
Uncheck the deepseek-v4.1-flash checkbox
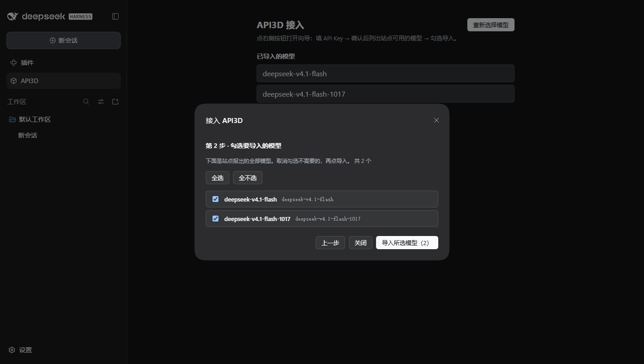[216, 199]
